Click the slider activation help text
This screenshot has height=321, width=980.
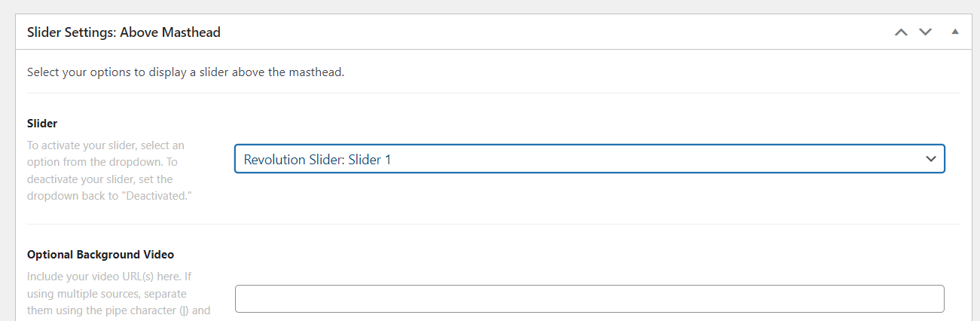click(x=105, y=170)
